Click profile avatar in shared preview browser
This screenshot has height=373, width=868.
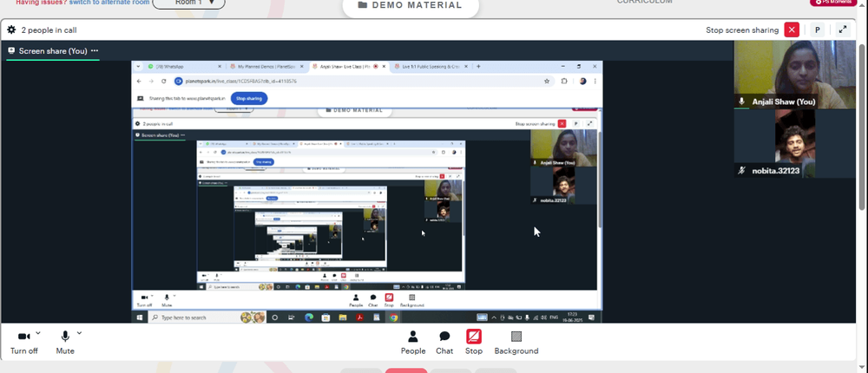click(583, 81)
